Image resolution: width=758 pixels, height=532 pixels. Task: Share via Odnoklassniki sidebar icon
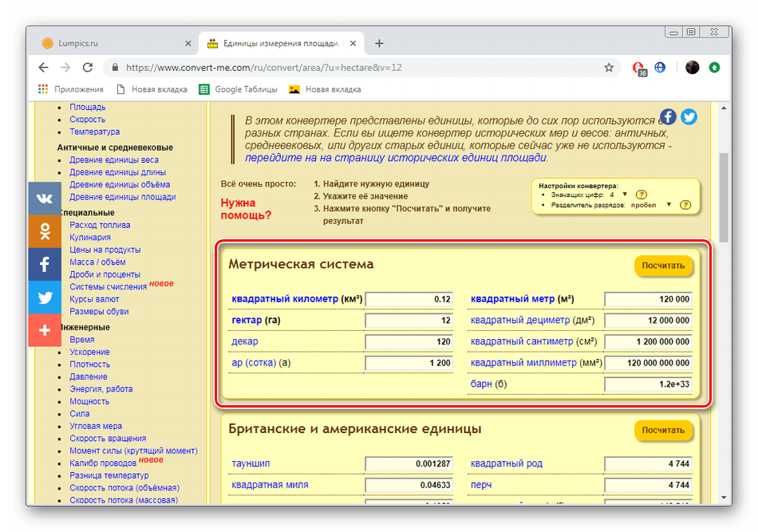point(45,232)
